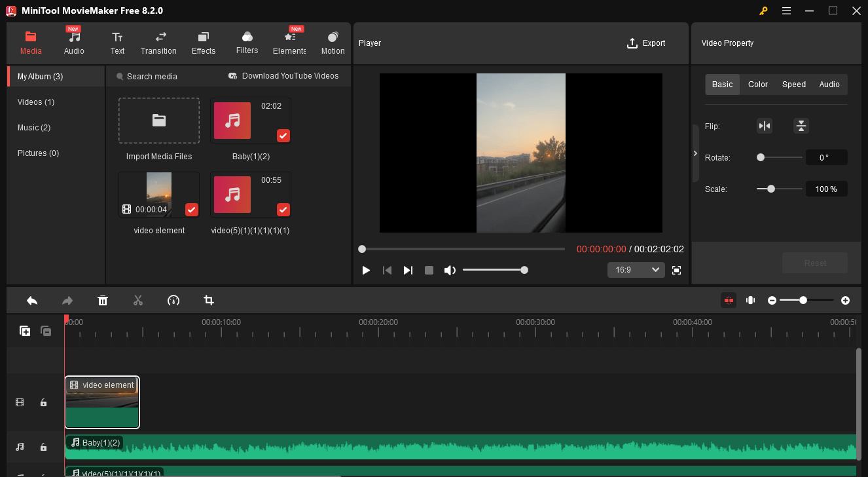Switch to Color property tab
The width and height of the screenshot is (868, 477).
click(758, 85)
